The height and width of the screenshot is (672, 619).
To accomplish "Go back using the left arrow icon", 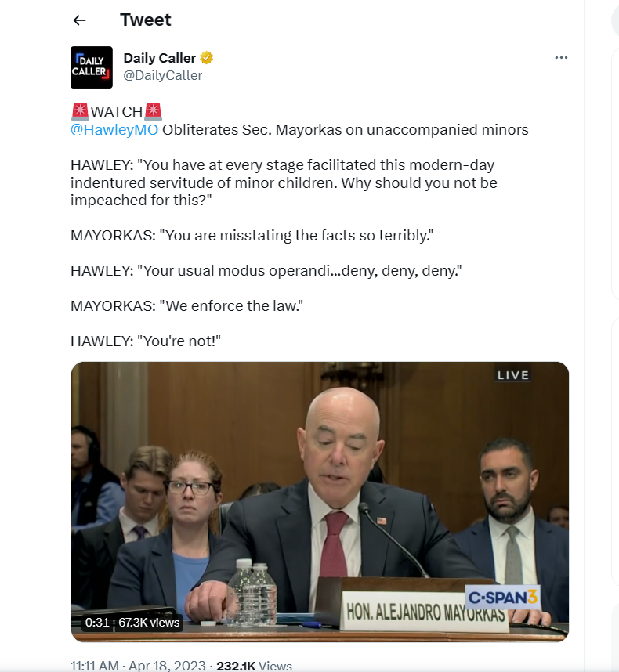I will pyautogui.click(x=79, y=20).
